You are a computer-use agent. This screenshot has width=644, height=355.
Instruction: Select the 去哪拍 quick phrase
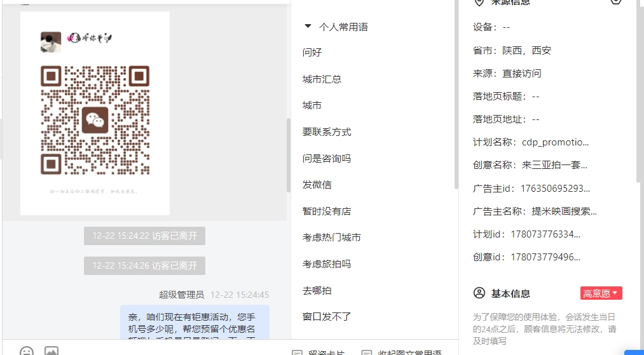coord(317,291)
